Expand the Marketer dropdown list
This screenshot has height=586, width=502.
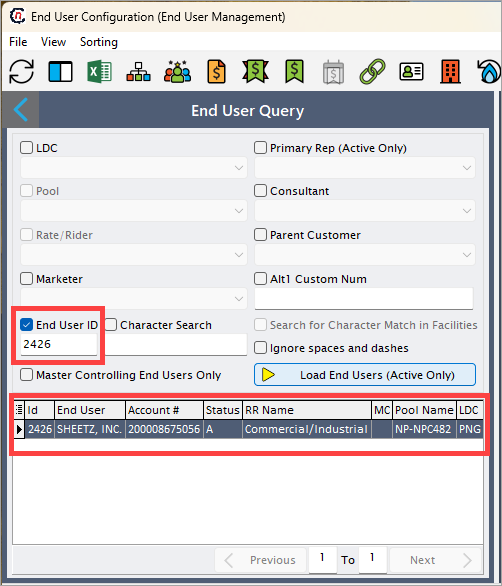134,299
